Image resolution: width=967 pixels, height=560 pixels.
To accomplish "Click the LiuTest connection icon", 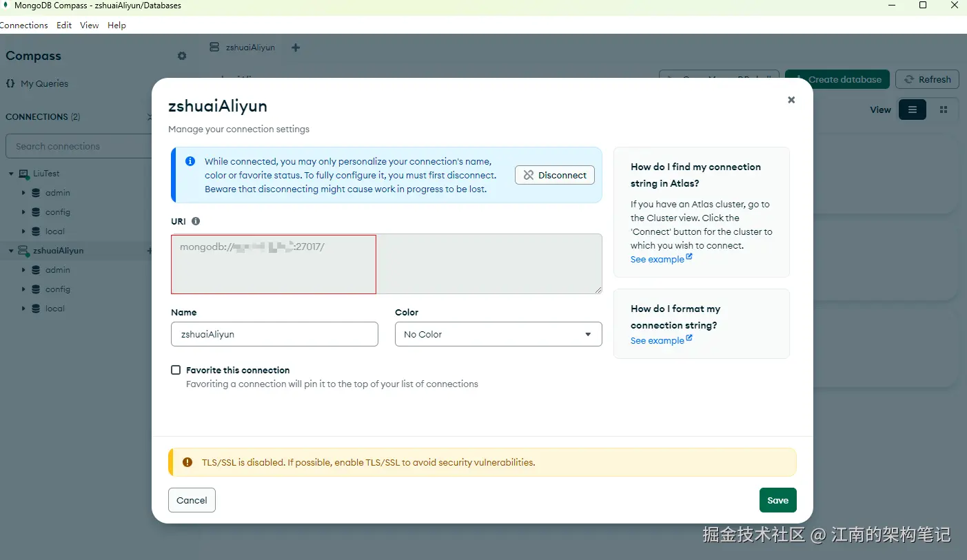I will tap(23, 174).
